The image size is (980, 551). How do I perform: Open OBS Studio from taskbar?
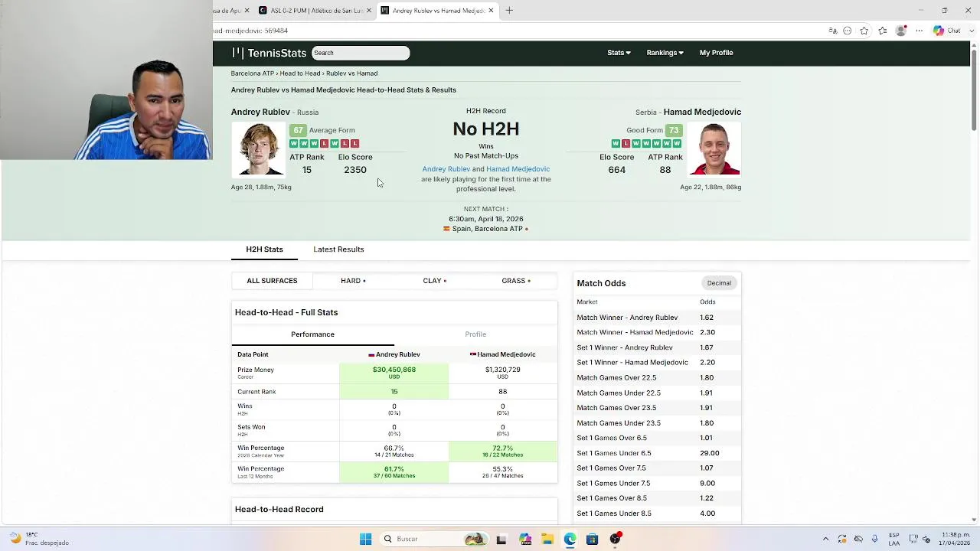coord(615,539)
